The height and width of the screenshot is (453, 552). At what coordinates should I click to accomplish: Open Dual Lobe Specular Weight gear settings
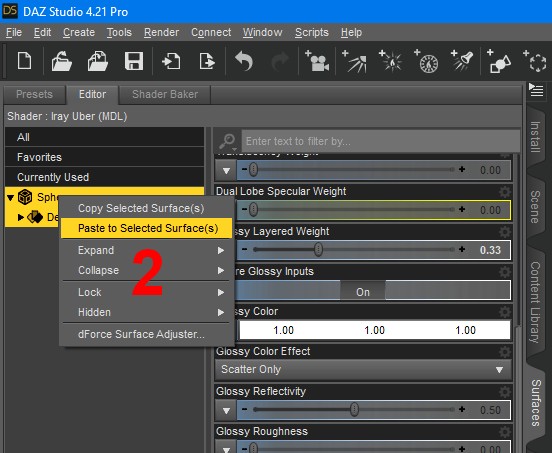point(504,192)
